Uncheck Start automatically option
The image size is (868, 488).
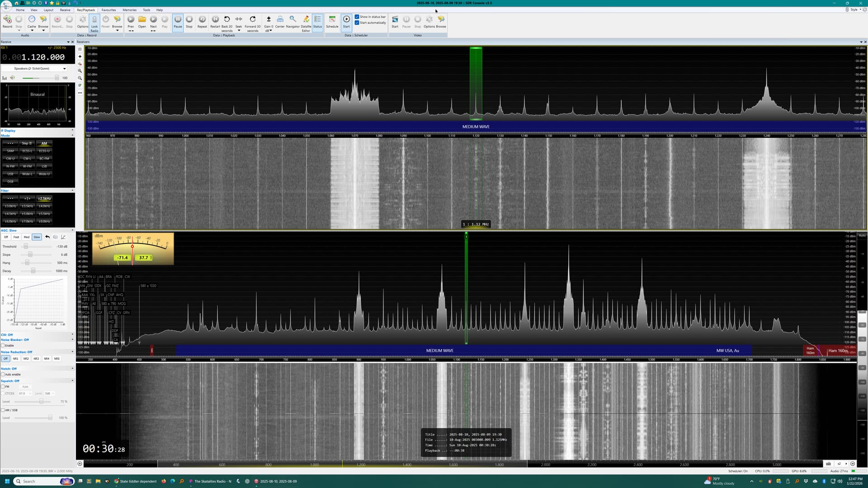[357, 23]
